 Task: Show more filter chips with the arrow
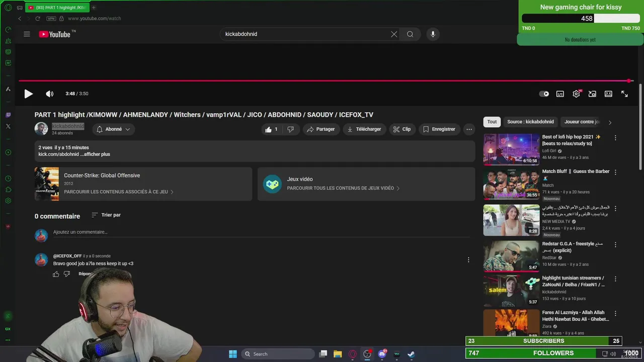[610, 122]
